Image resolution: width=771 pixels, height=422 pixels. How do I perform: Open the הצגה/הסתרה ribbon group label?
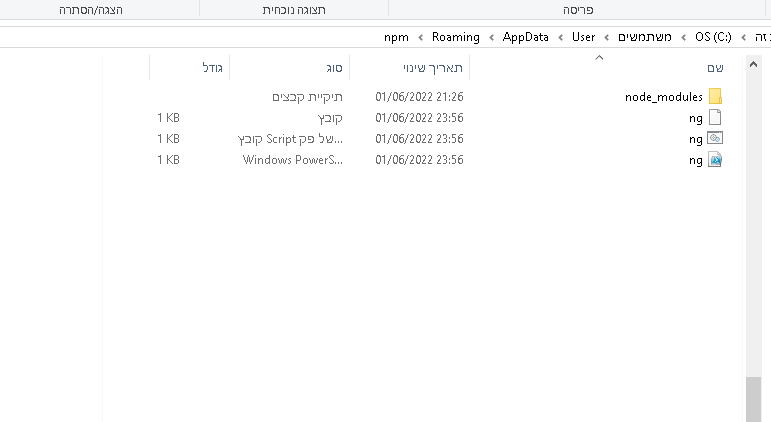(x=91, y=10)
